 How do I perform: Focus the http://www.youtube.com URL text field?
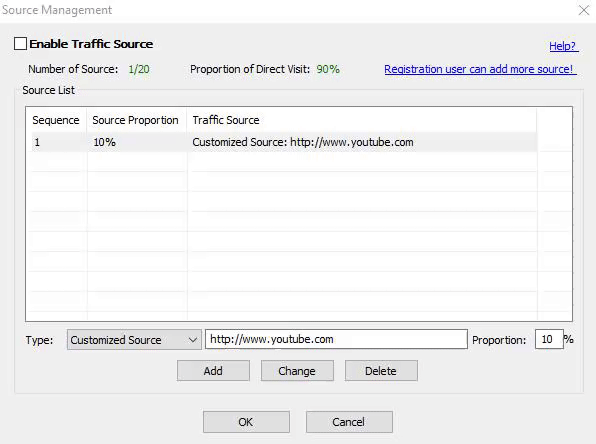[x=336, y=339]
